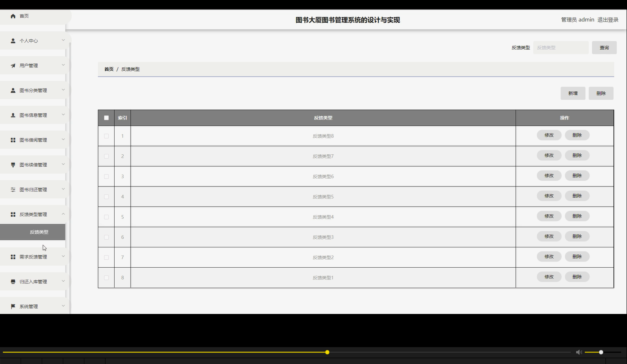Click the icon next to 图书信息管理
This screenshot has height=364, width=627.
pyautogui.click(x=13, y=115)
